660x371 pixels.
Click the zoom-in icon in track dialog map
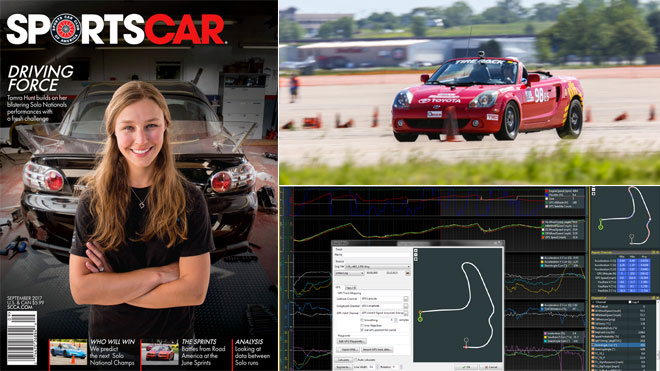point(416,251)
